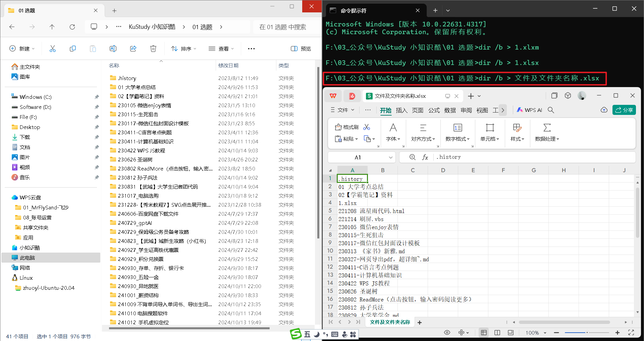Screen dimensions: 644x341
Task: Click the search box 在 01 选题 中搜索
Action: pyautogui.click(x=287, y=27)
